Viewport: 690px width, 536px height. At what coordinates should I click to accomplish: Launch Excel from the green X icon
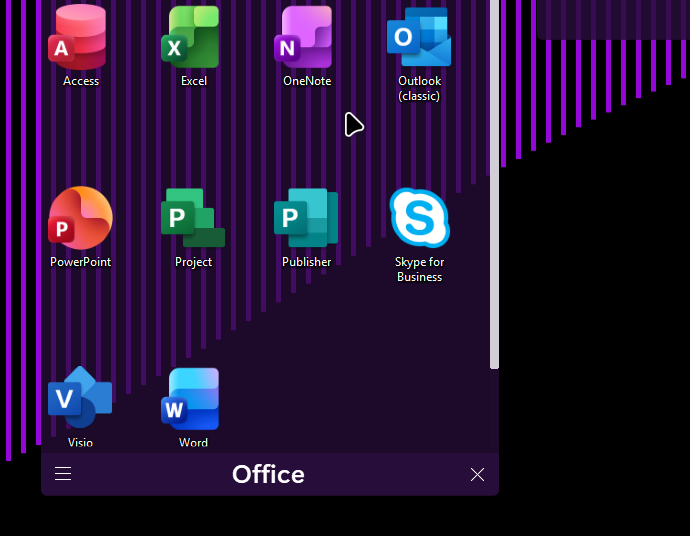(193, 38)
